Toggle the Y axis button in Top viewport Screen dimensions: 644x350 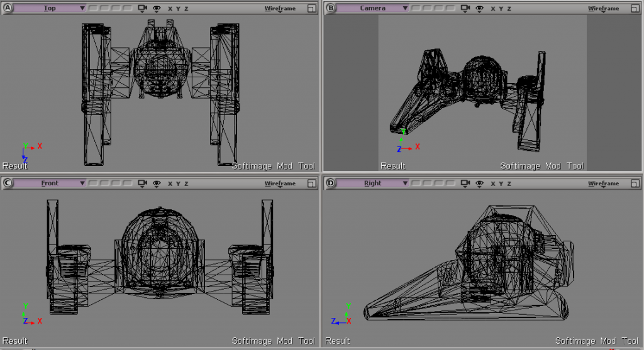coord(178,9)
